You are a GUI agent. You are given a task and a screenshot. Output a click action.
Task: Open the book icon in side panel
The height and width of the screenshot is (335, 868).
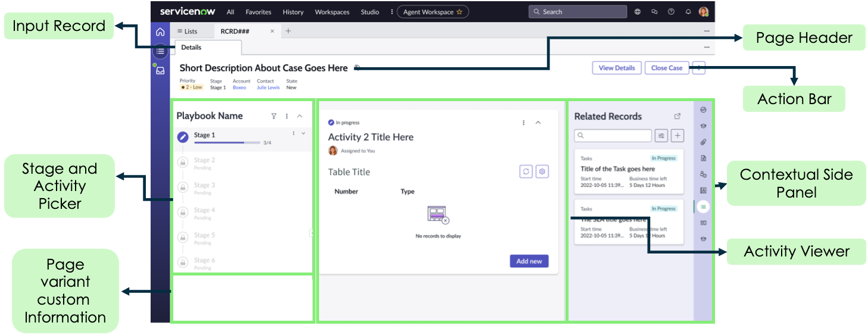(703, 223)
